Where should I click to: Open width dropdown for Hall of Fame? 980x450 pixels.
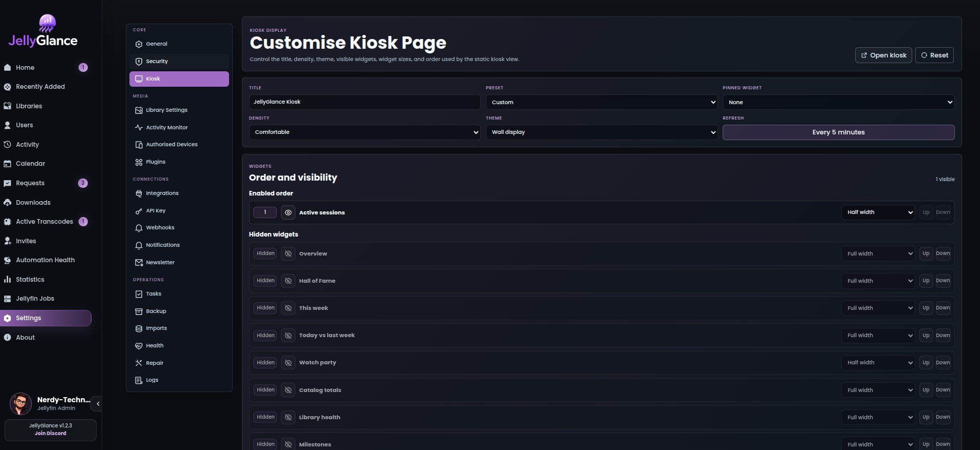point(878,281)
